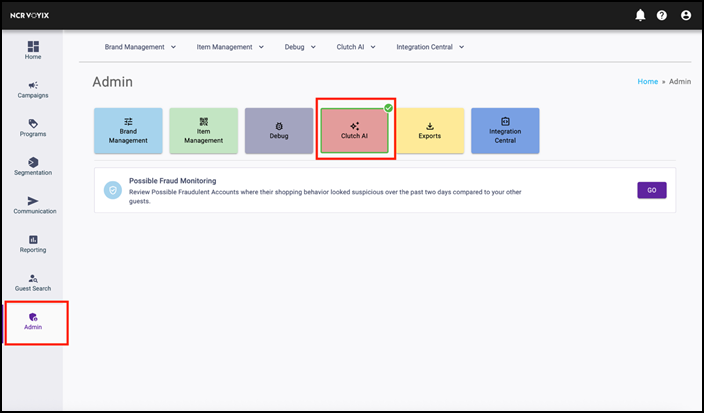Click the notifications bell icon

click(640, 15)
